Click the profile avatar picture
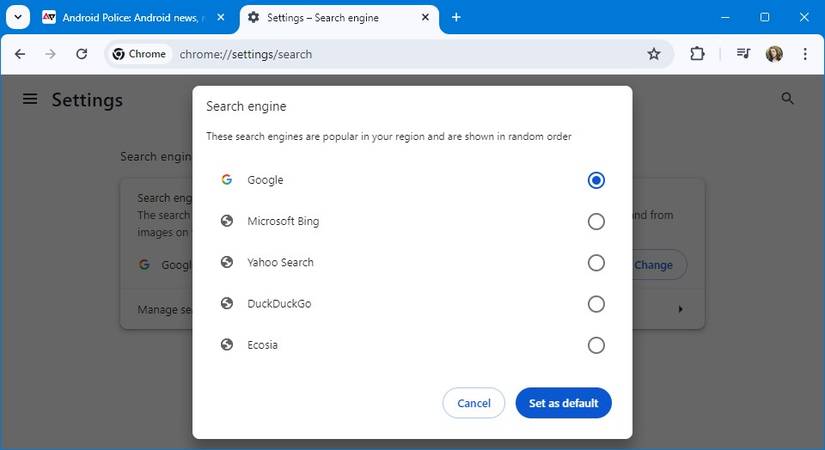 pyautogui.click(x=774, y=54)
